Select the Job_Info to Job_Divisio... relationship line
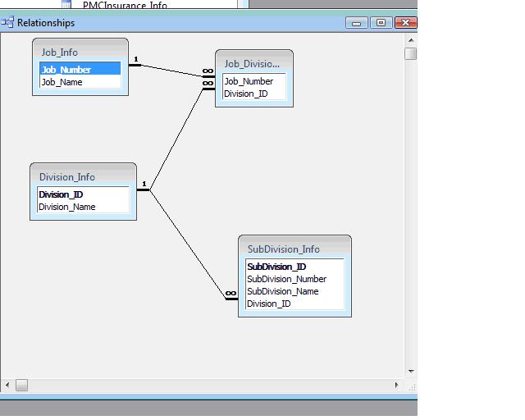The image size is (525, 420). coord(171,71)
